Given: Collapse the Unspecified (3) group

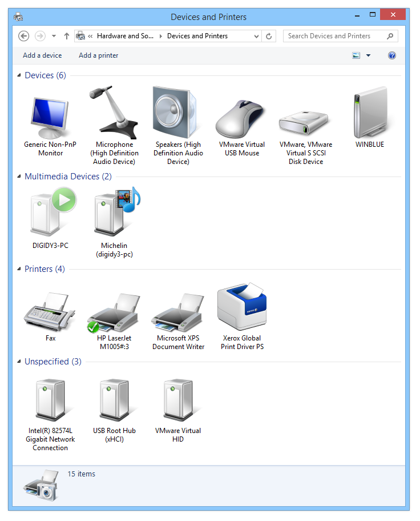Looking at the screenshot, I should 19,362.
